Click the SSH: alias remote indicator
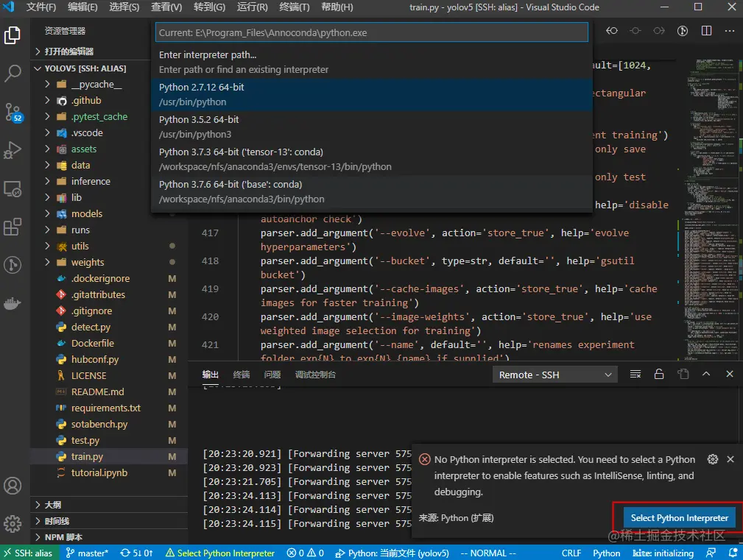Image resolution: width=743 pixels, height=560 pixels. point(28,553)
